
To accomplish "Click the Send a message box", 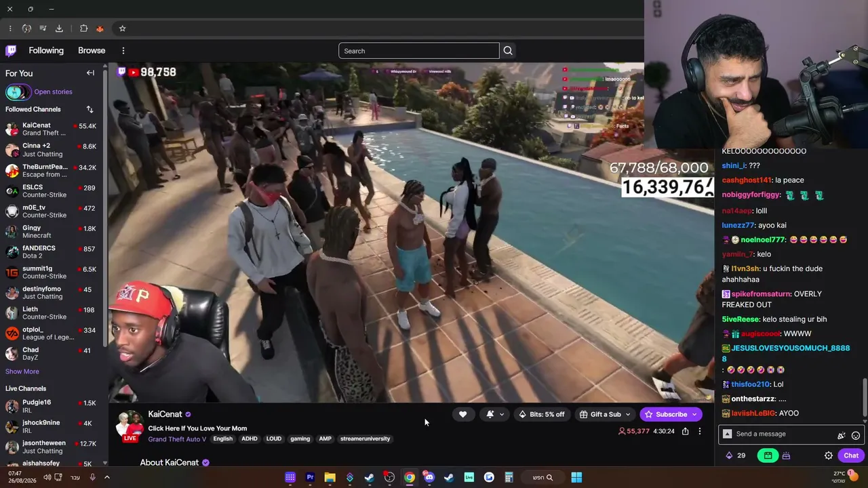I will 791,434.
